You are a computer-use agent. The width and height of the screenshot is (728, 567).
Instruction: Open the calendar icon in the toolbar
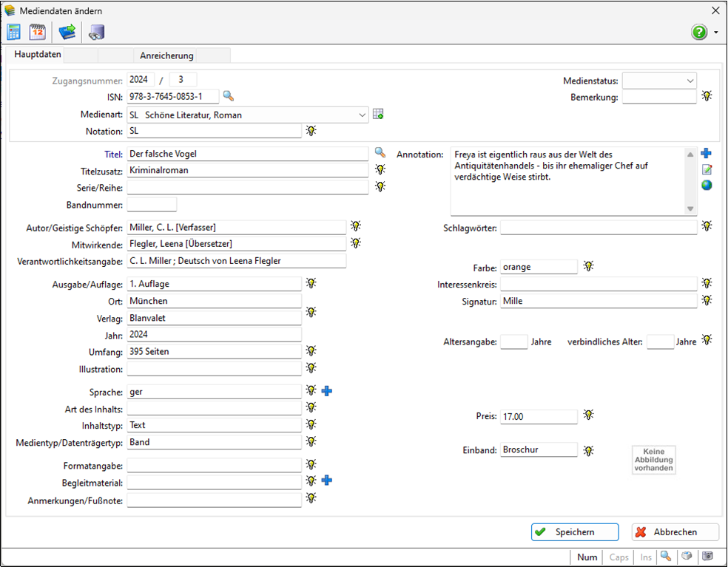(x=37, y=32)
